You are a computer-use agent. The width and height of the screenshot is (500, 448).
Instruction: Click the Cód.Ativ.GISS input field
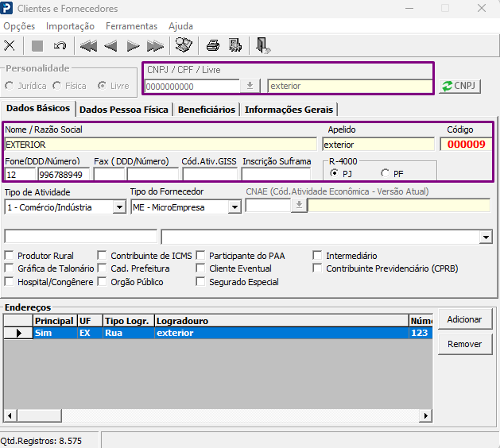click(210, 175)
